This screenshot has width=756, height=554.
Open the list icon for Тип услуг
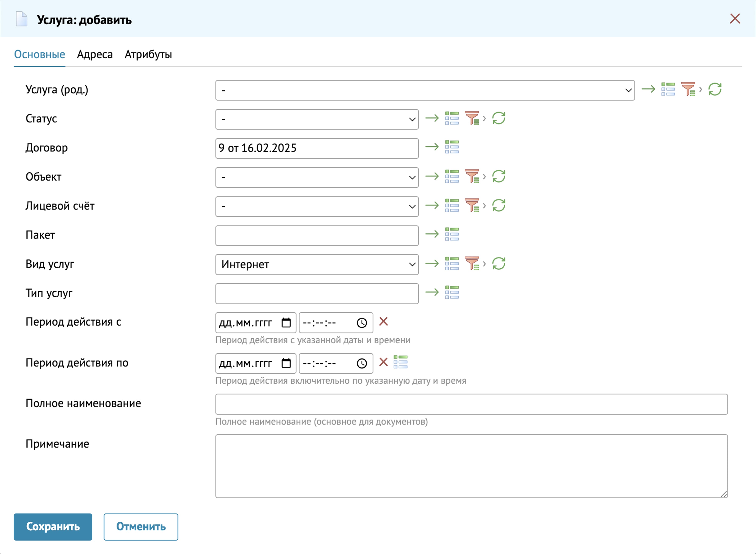point(452,292)
